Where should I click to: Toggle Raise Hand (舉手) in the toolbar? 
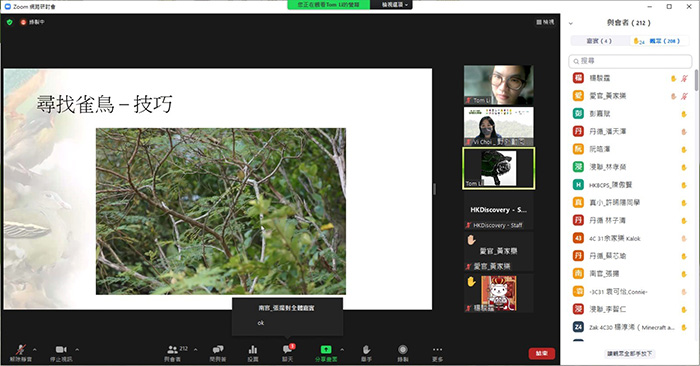click(366, 353)
